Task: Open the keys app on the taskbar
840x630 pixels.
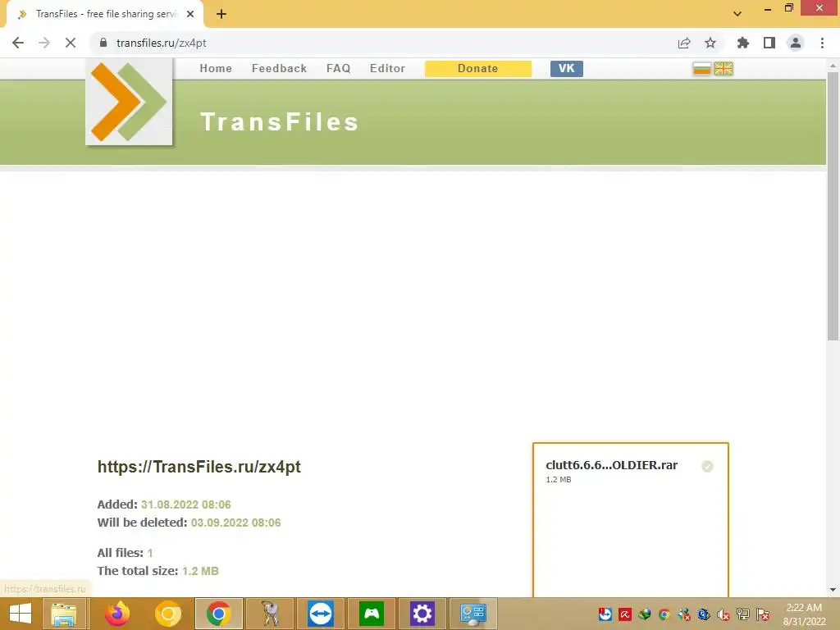Action: [x=269, y=614]
